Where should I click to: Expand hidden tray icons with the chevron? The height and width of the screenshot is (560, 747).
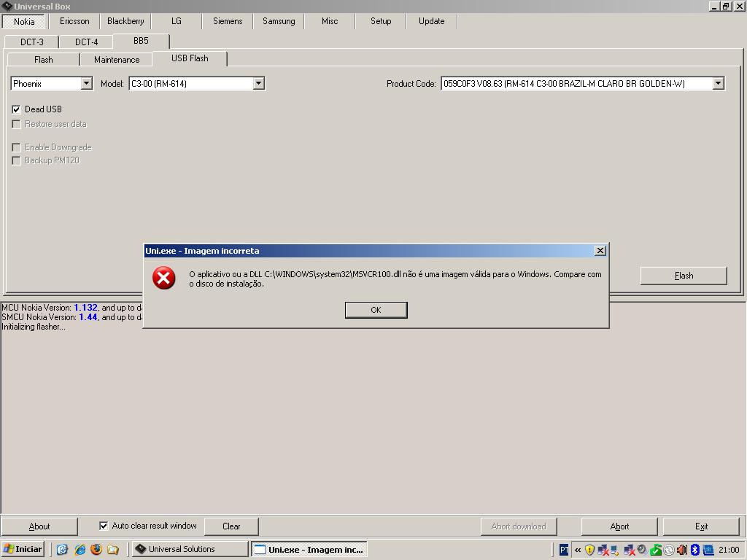coord(578,550)
